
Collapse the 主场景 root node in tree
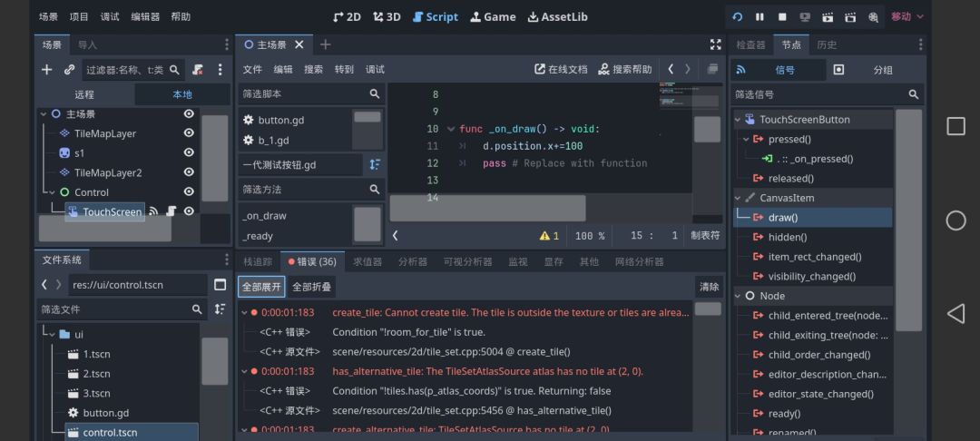44,113
